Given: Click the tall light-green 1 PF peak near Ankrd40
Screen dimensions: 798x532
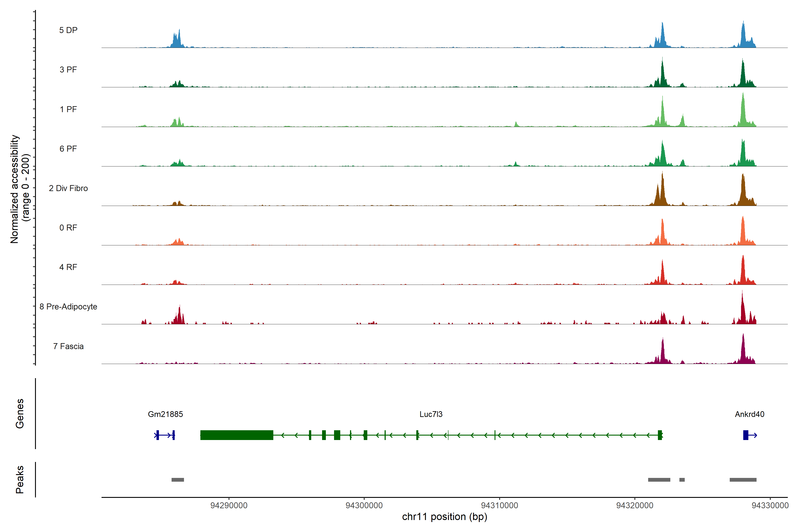Looking at the screenshot, I should (743, 114).
